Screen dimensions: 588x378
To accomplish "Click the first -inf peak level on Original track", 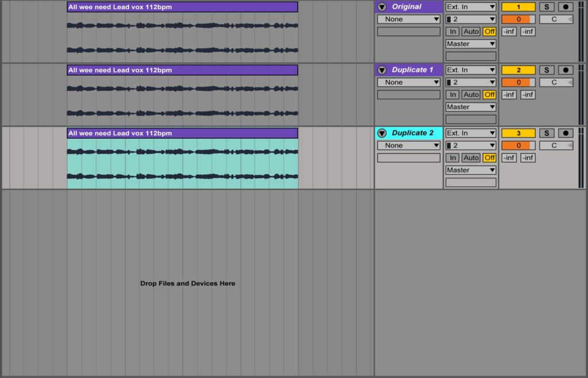I will 509,32.
